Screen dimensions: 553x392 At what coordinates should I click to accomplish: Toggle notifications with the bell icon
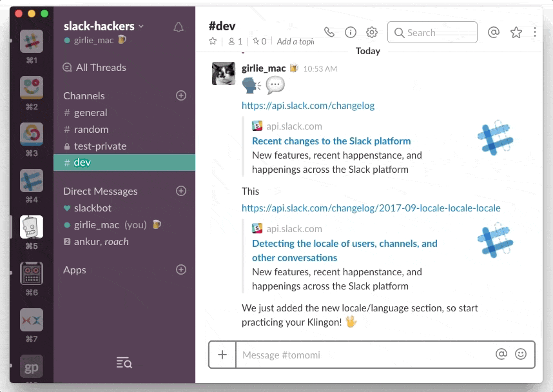click(x=179, y=26)
